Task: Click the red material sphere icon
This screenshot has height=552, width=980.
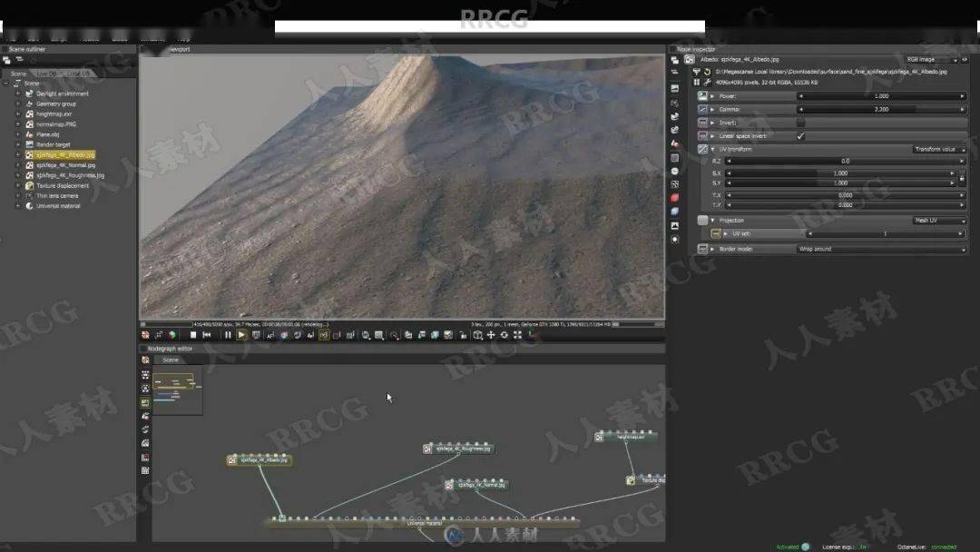Action: 674,198
